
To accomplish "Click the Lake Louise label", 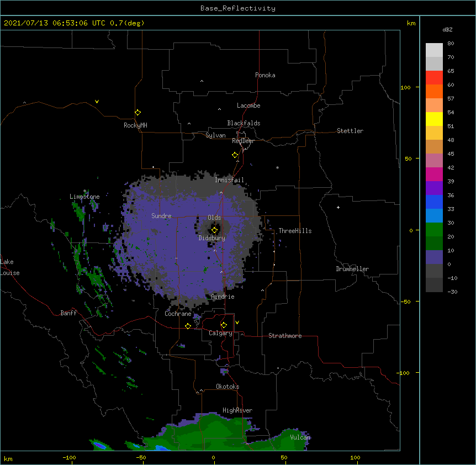I will 10,267.
